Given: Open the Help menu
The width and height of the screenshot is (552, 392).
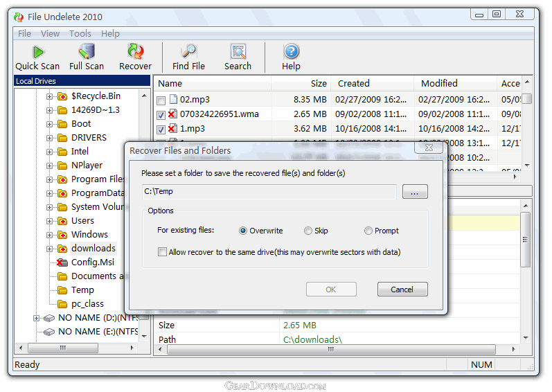Looking at the screenshot, I should [x=110, y=34].
